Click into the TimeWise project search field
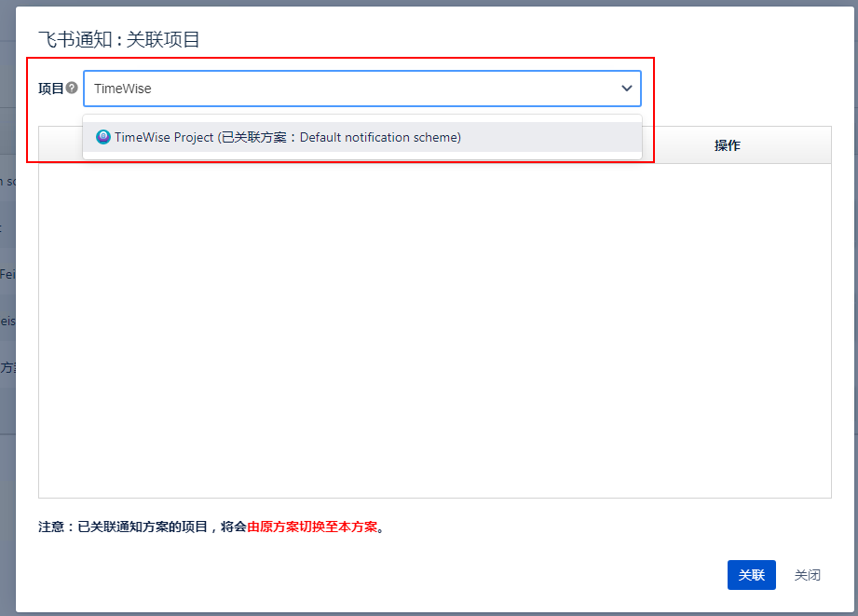Viewport: 858px width, 616px height. [x=345, y=89]
